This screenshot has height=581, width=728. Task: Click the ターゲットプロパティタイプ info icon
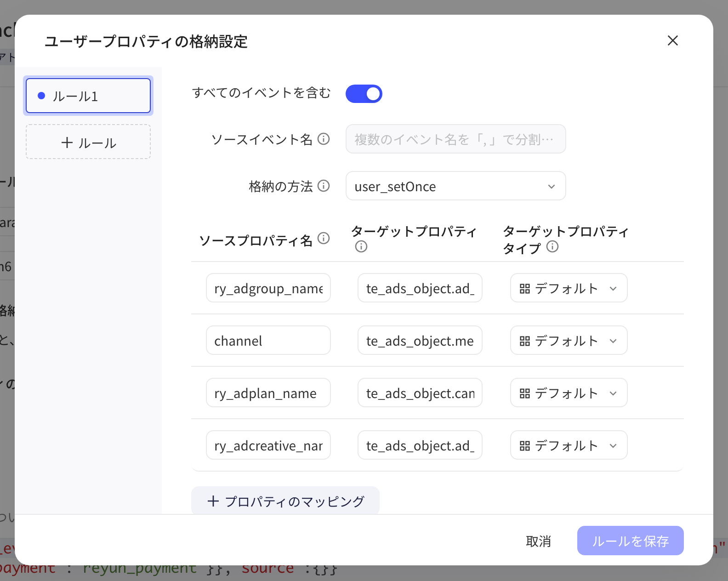click(552, 247)
